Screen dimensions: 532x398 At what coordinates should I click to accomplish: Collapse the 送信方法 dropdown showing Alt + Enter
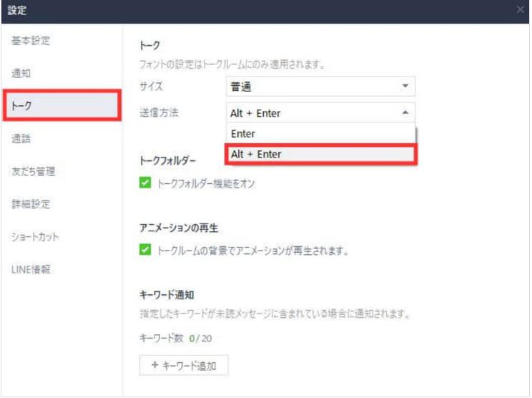pos(320,113)
